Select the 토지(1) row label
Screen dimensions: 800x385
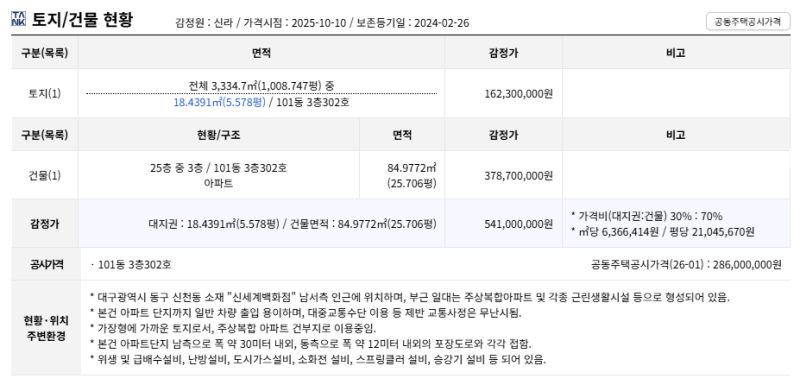(44, 94)
